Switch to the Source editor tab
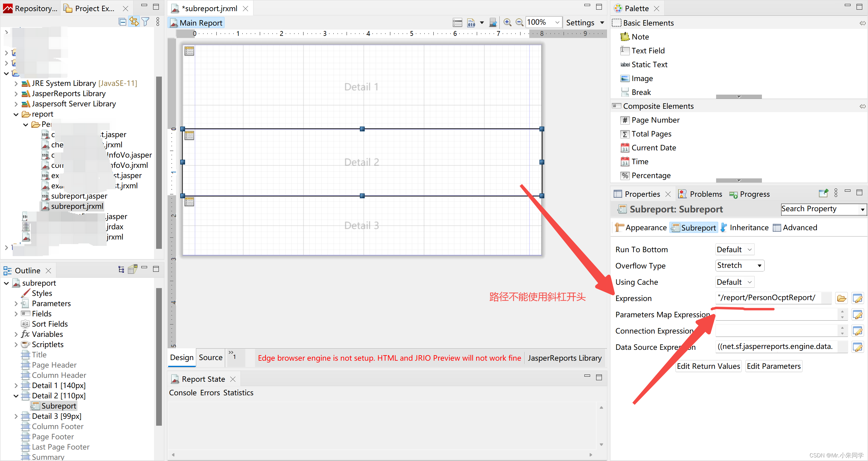 tap(210, 357)
